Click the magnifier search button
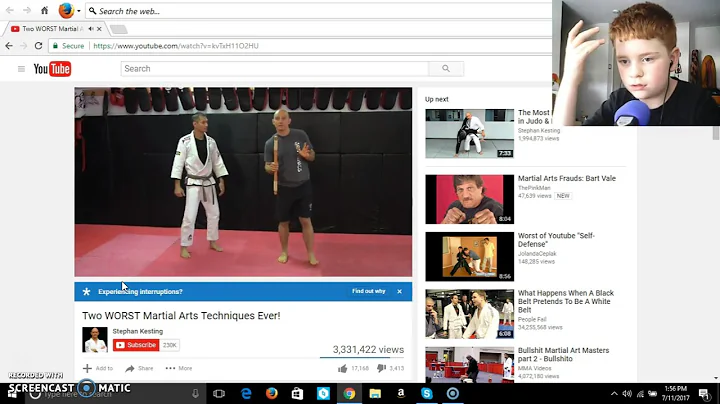720x404 pixels. 446,69
